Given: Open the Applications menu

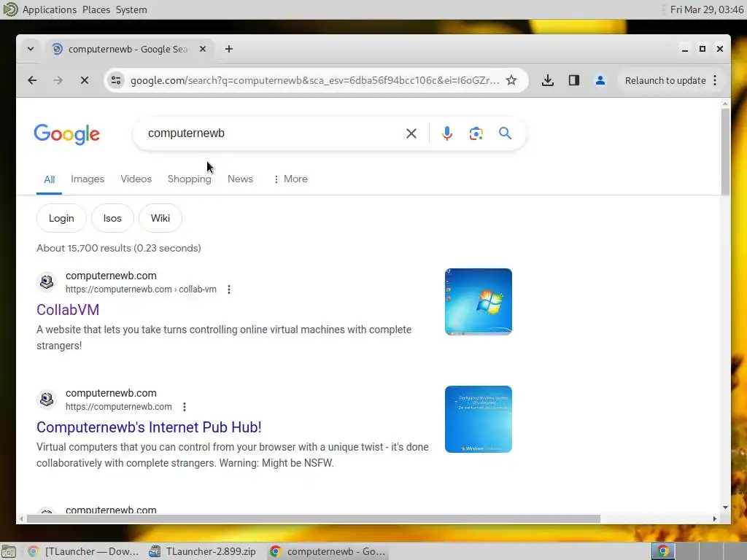Looking at the screenshot, I should tap(49, 9).
